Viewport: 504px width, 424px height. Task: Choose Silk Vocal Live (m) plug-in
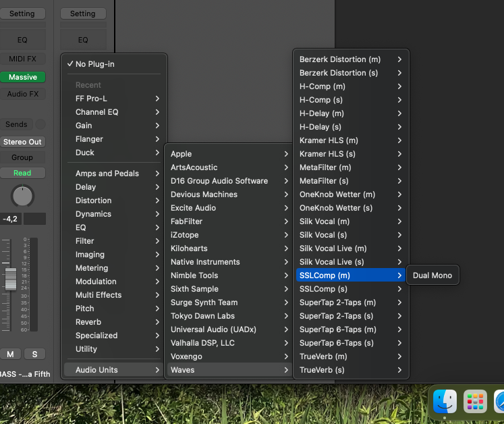click(351, 248)
